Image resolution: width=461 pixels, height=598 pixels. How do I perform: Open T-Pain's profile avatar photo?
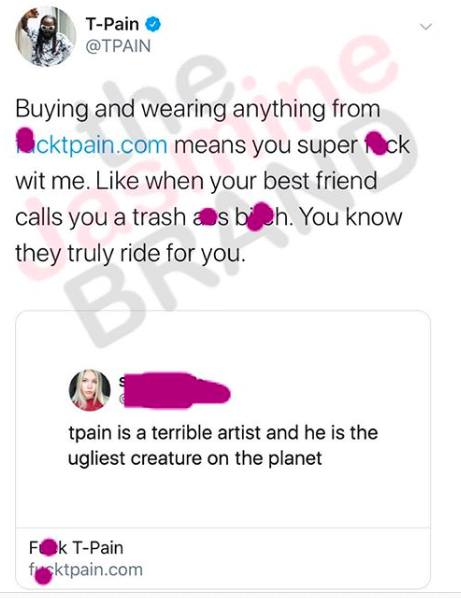[45, 36]
